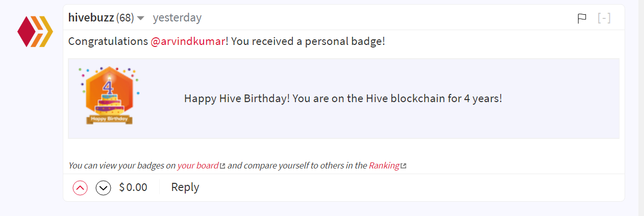Click the Happy Hive Birthday message text
This screenshot has width=644, height=216.
tap(343, 99)
